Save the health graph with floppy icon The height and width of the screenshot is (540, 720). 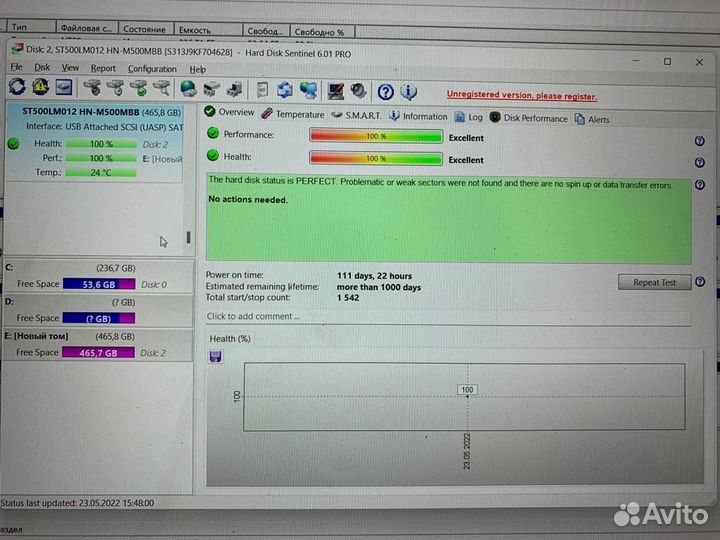click(x=215, y=356)
